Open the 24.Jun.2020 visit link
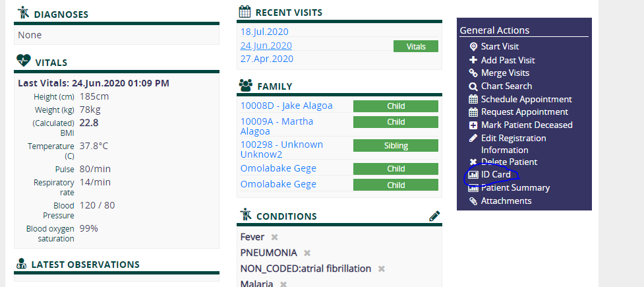Viewport: 644px width, 287px height. tap(266, 46)
